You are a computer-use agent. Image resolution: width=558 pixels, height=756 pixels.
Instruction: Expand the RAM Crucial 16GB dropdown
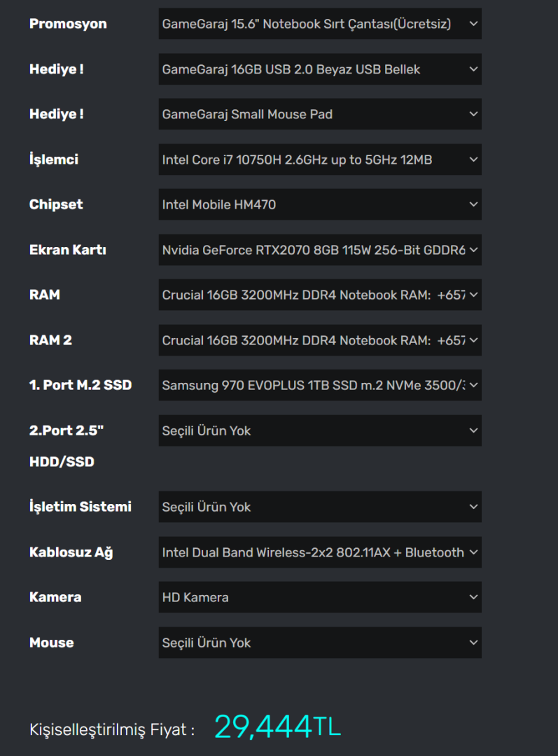319,295
